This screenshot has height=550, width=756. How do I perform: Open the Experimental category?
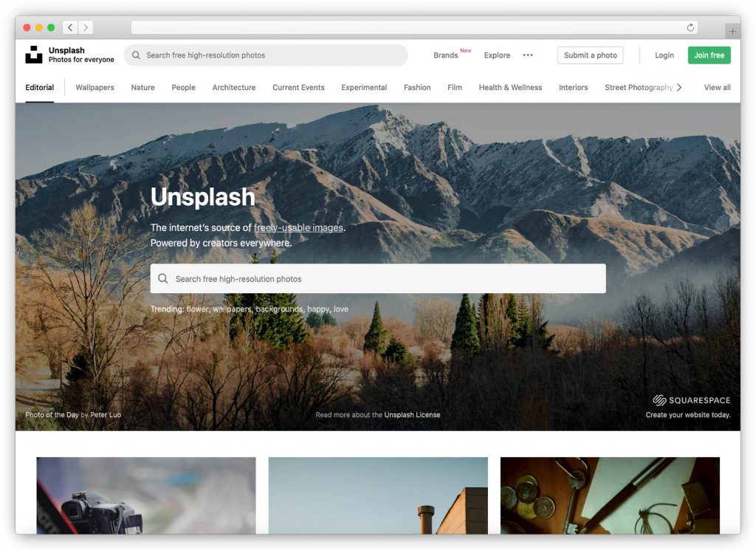point(364,87)
